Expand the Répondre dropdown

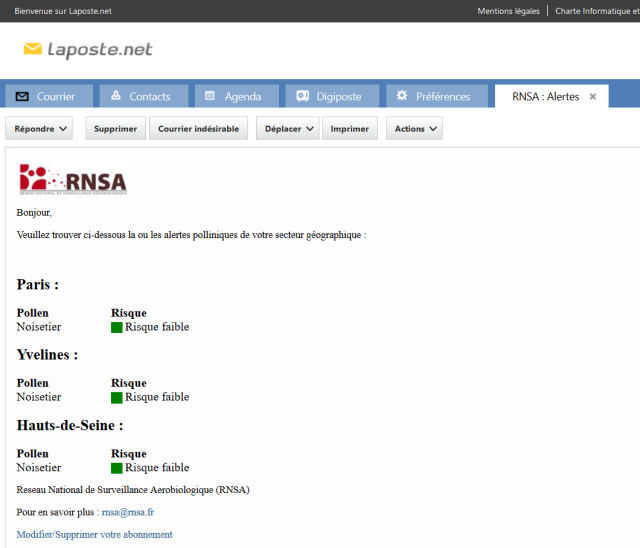pos(43,129)
